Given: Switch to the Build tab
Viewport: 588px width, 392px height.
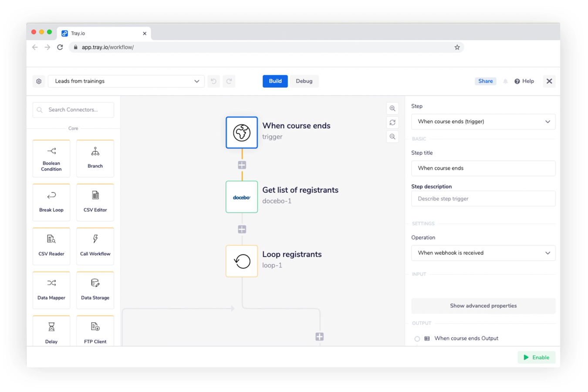Looking at the screenshot, I should (275, 81).
